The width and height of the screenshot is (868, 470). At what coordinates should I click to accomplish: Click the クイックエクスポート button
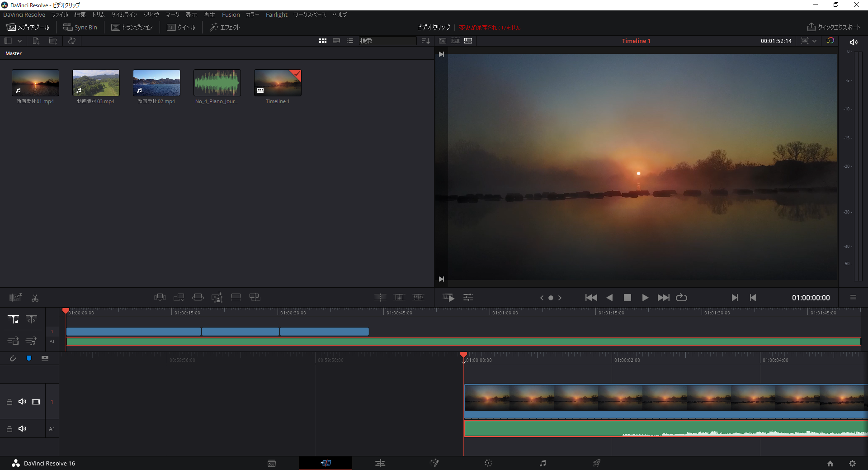pyautogui.click(x=834, y=27)
